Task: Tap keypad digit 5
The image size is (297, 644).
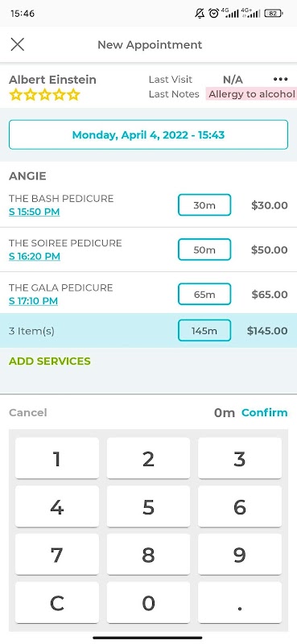Action: click(148, 507)
